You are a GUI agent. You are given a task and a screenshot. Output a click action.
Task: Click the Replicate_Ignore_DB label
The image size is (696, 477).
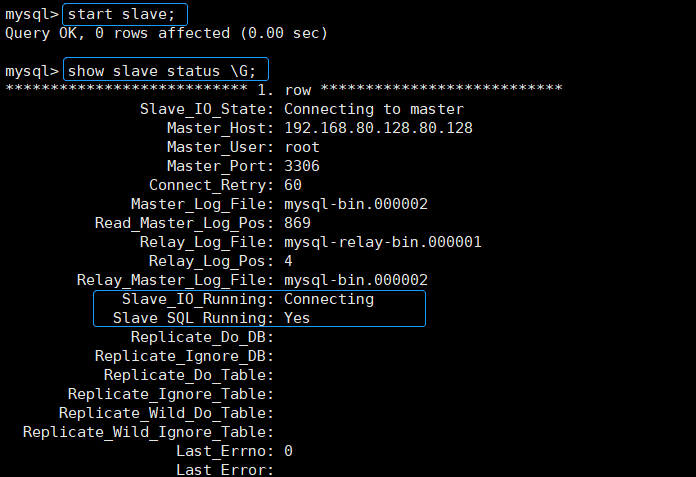coord(184,356)
